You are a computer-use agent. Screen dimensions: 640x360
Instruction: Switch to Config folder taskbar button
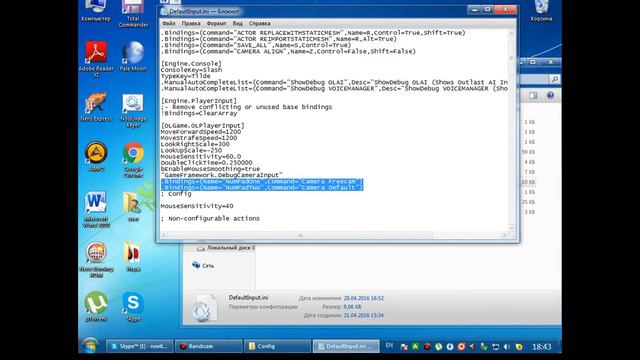[x=278, y=346]
